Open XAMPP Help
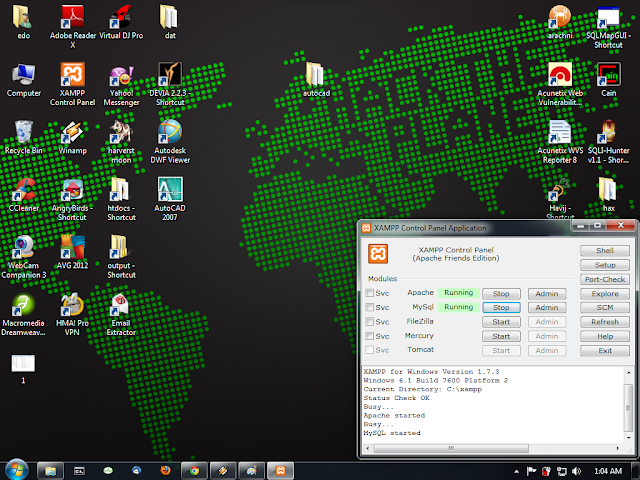Image resolution: width=640 pixels, height=480 pixels. 605,336
